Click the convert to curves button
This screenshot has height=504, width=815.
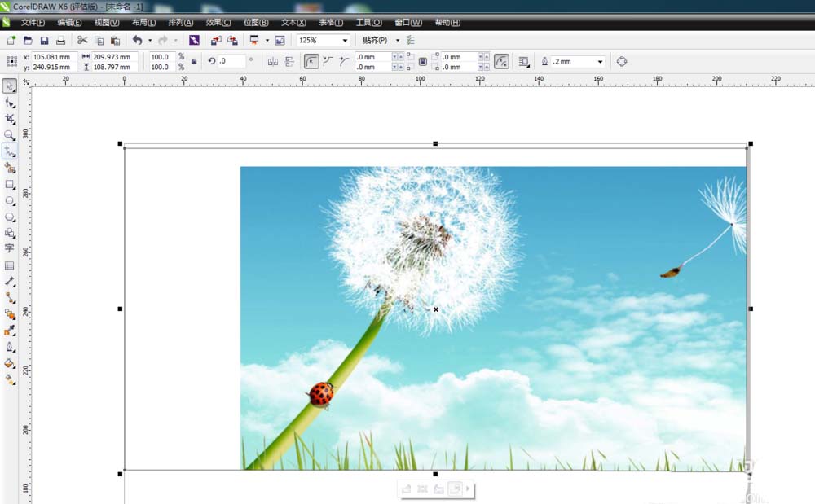(x=622, y=61)
